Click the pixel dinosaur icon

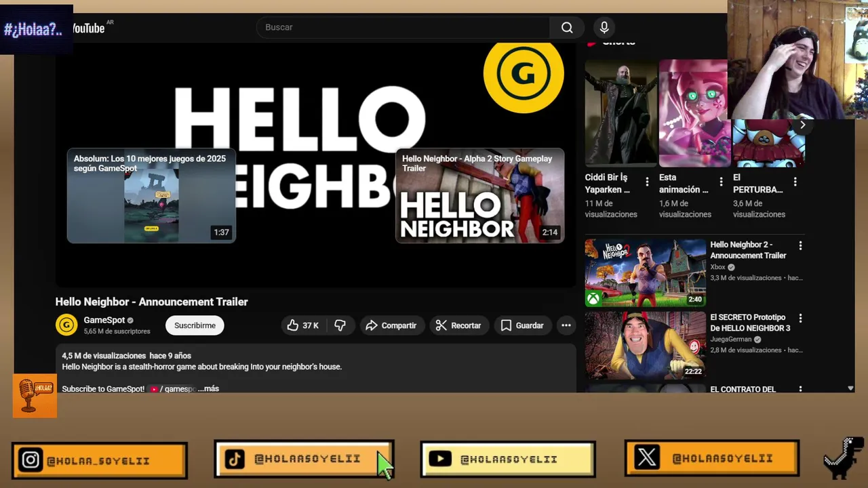coord(844,458)
